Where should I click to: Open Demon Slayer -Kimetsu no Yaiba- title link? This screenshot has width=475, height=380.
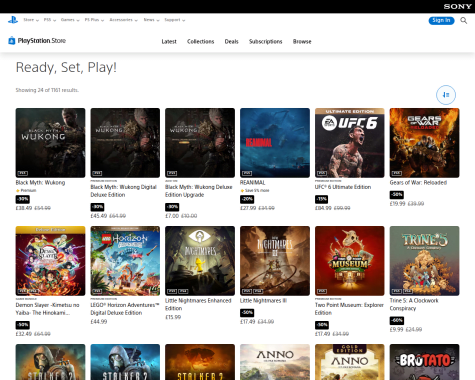[x=47, y=309]
